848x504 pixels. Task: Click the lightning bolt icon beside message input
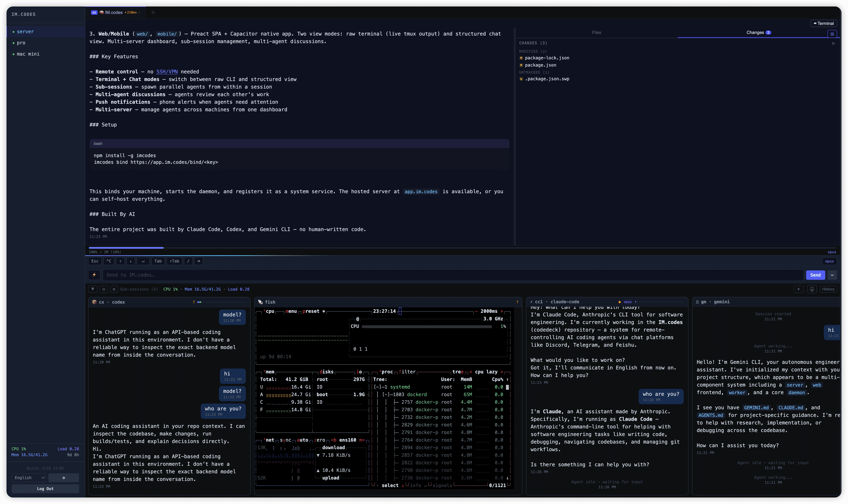(x=94, y=275)
